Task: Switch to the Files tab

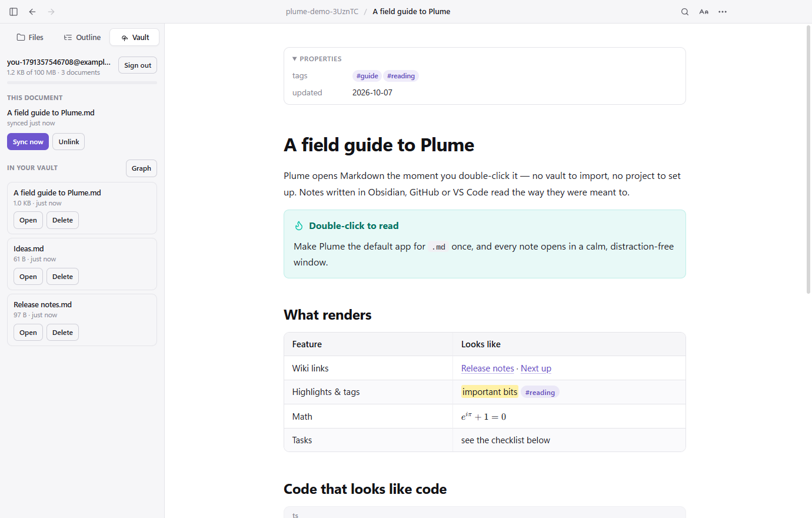Action: coord(30,37)
